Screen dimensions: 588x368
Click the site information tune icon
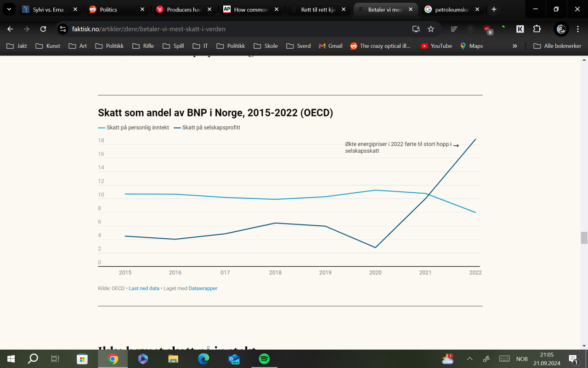pos(62,29)
